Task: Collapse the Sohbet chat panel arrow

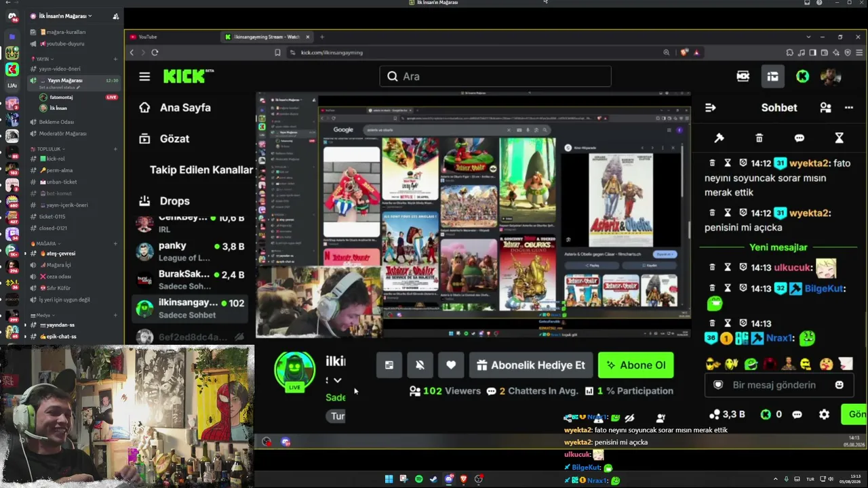Action: [x=710, y=108]
